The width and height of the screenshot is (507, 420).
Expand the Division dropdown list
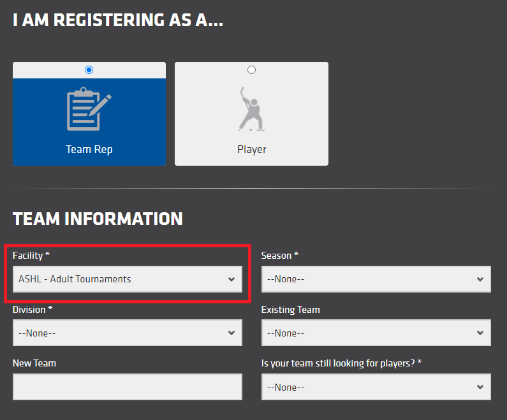[x=127, y=333]
